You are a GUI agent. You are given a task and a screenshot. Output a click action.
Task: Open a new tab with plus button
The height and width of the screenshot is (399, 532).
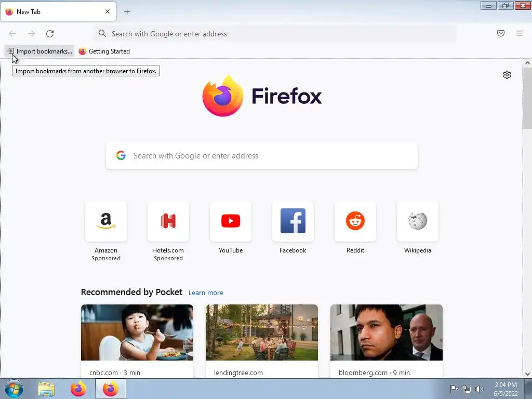coord(127,12)
